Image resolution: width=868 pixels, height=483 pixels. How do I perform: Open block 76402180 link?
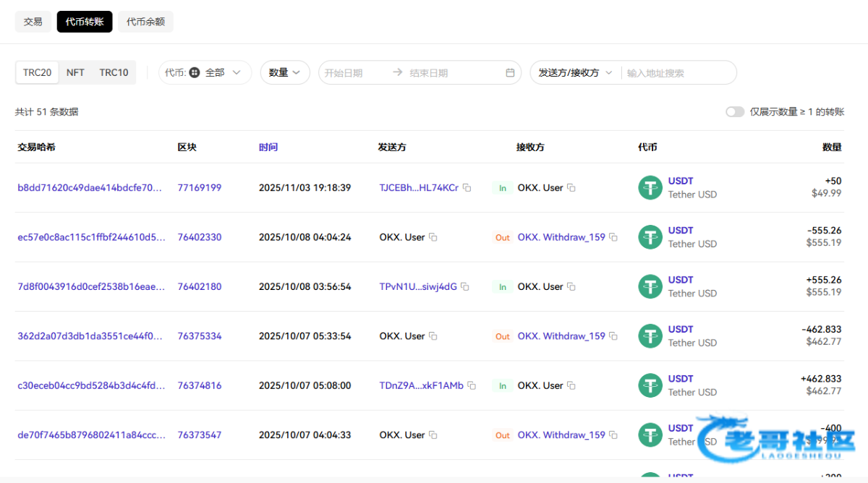pos(200,287)
